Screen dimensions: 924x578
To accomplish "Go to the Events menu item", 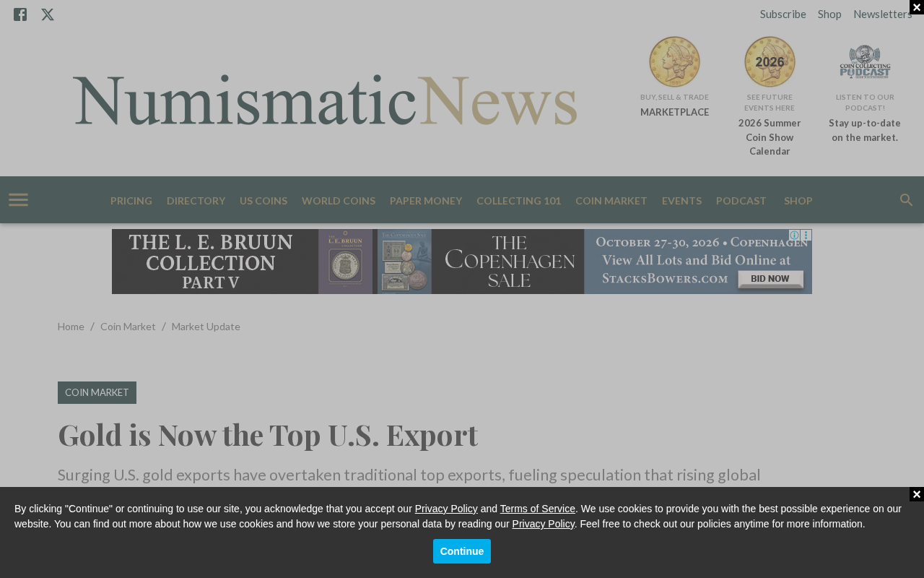I will 681,201.
